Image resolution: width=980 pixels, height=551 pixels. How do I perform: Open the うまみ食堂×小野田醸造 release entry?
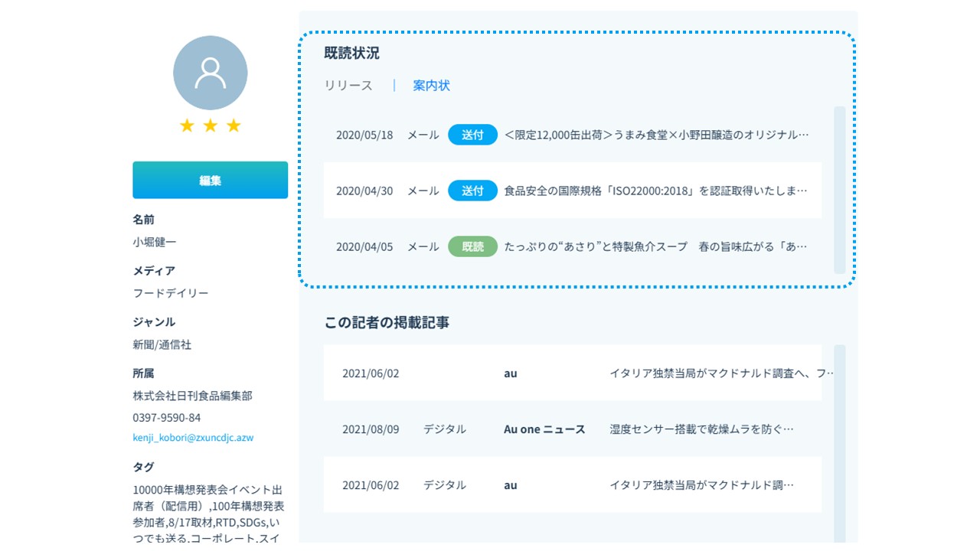655,135
